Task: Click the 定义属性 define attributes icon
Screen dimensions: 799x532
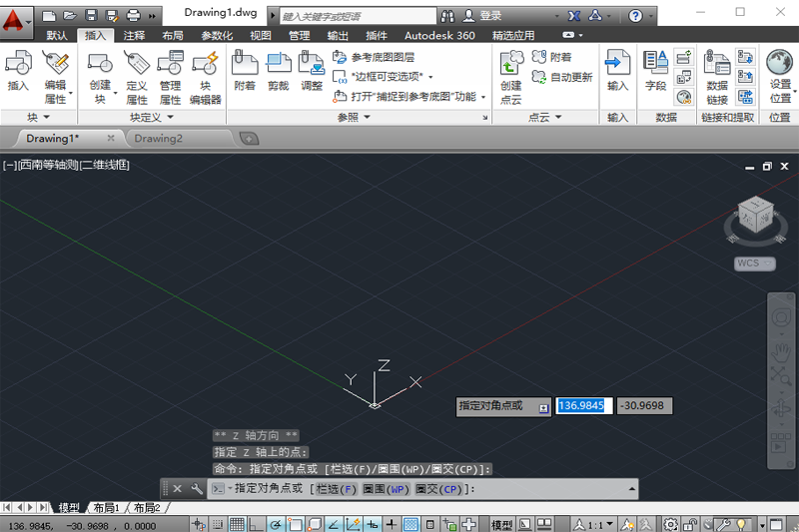Action: tap(137, 77)
